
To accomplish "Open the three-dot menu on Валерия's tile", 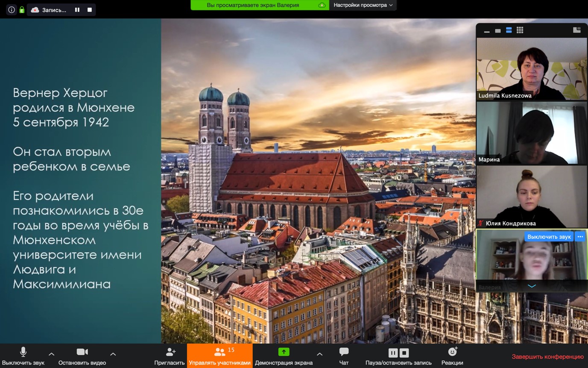I will 580,237.
